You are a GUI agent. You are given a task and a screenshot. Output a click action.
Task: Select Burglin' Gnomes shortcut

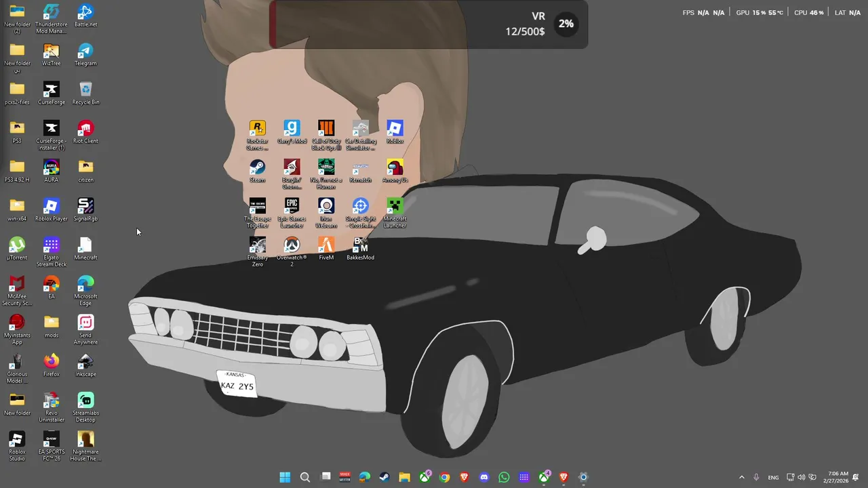pyautogui.click(x=292, y=174)
